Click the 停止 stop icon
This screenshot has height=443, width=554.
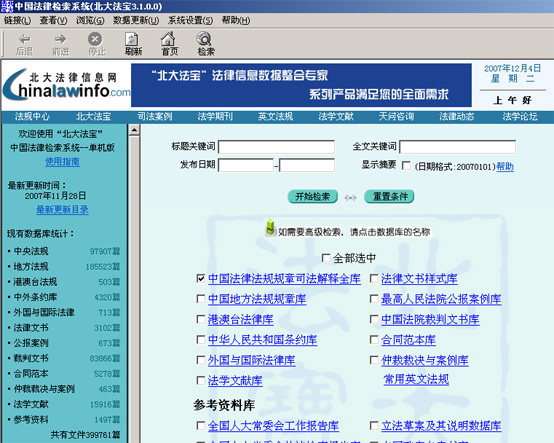coord(95,39)
